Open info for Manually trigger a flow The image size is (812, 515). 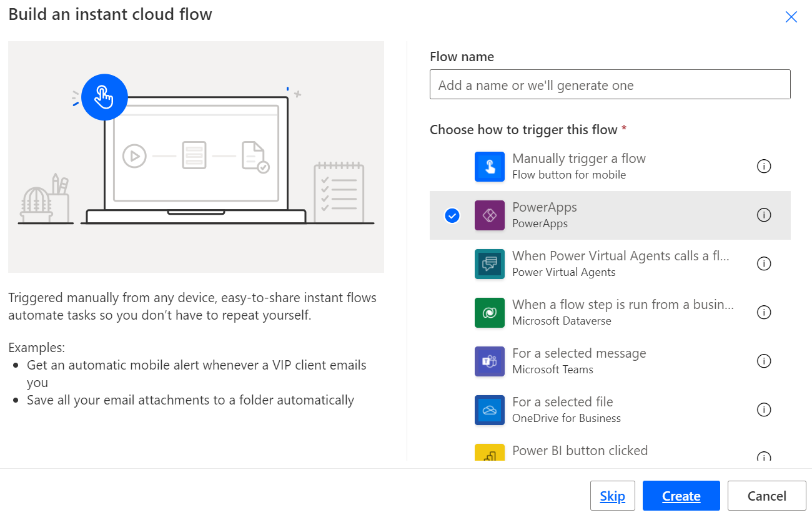point(764,166)
